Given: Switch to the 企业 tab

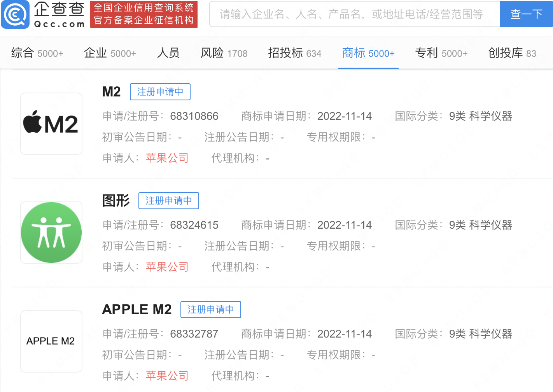Looking at the screenshot, I should pyautogui.click(x=110, y=53).
